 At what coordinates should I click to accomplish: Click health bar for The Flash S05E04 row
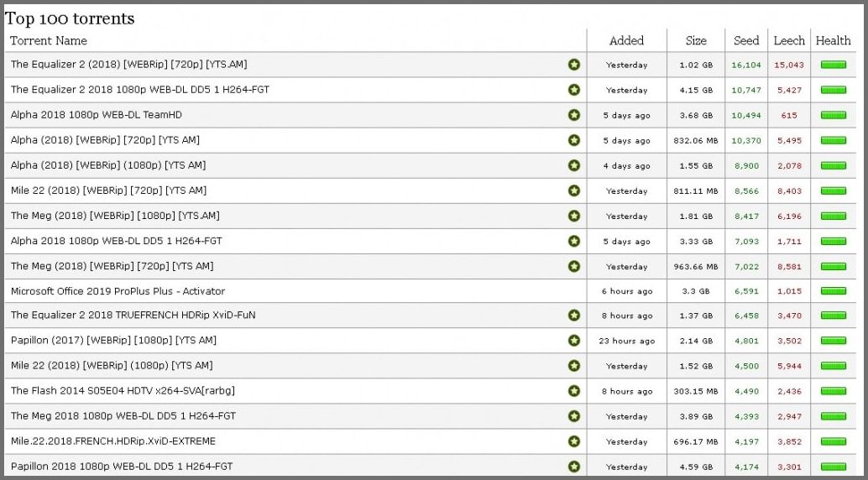[833, 391]
